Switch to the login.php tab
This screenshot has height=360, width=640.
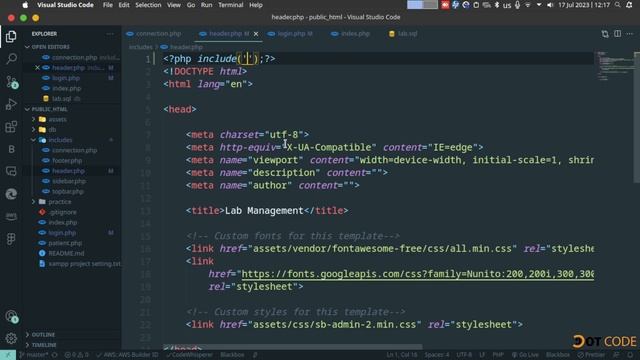[290, 34]
